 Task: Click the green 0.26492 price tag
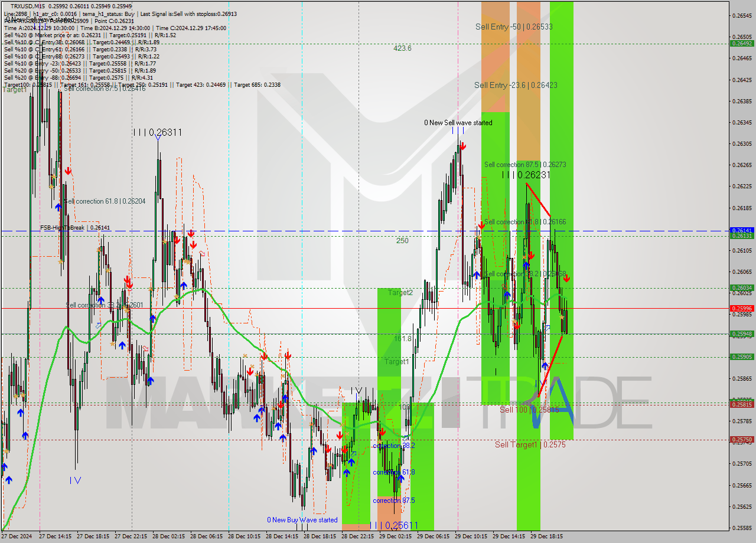742,44
